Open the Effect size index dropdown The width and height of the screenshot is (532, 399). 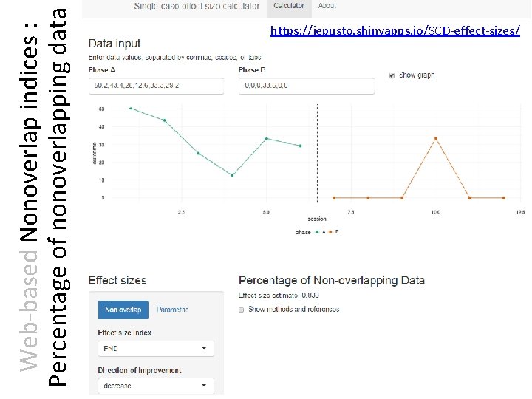(x=155, y=348)
